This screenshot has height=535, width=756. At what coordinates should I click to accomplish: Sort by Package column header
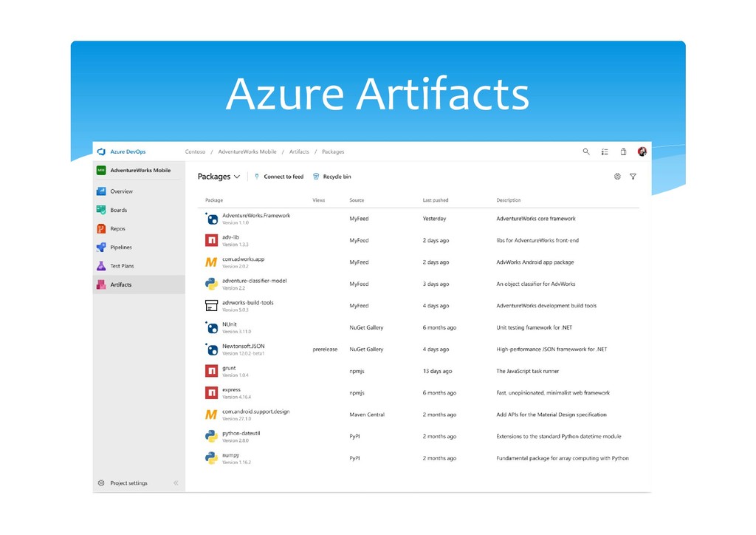click(214, 200)
